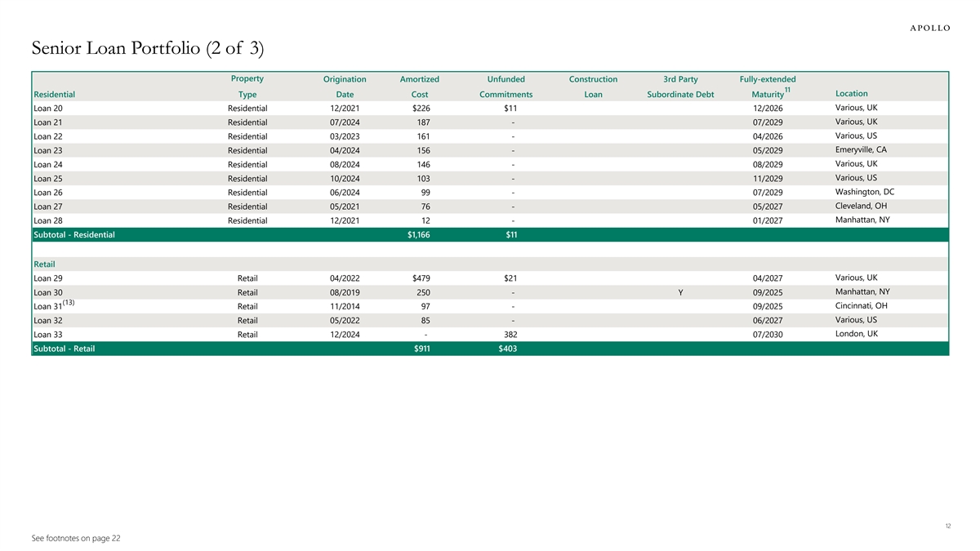
Task: Click the Retail section heading
Action: 44,264
